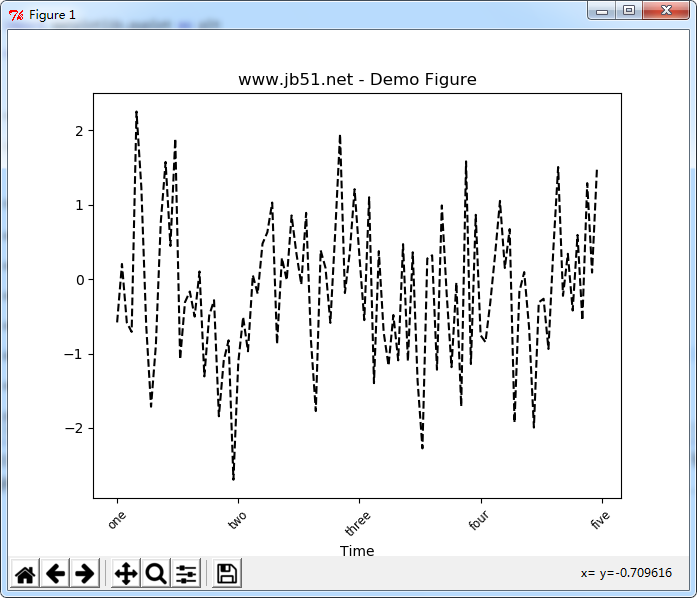
Task: Save the figure with floppy disk icon
Action: click(227, 573)
